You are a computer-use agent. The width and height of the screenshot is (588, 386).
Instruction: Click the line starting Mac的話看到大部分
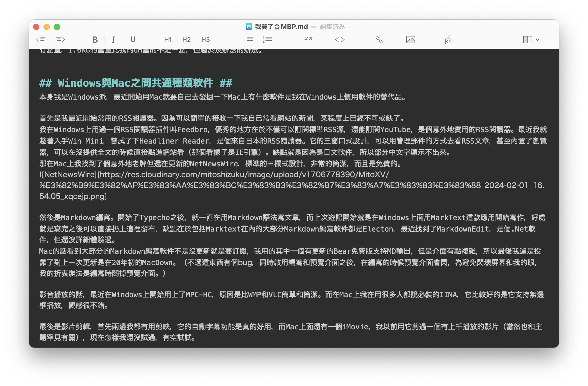(x=290, y=262)
